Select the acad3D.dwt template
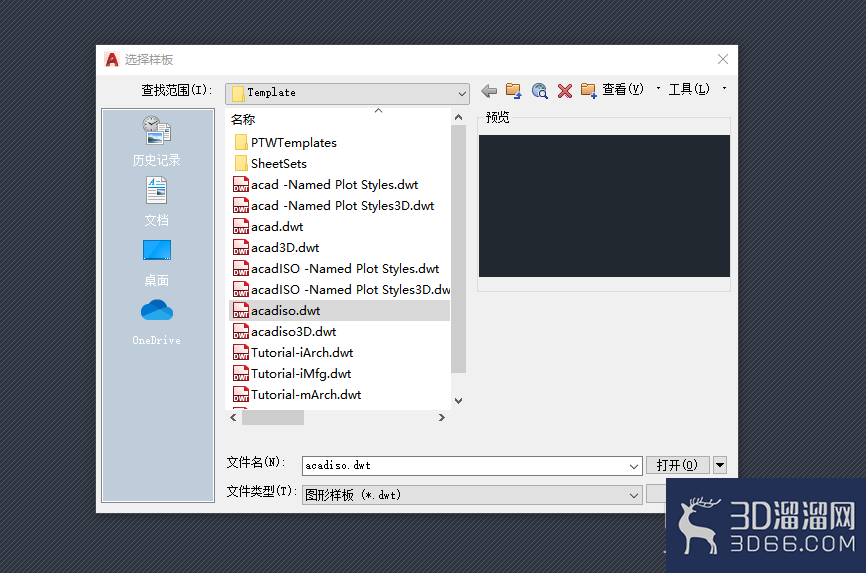This screenshot has height=573, width=866. [276, 248]
